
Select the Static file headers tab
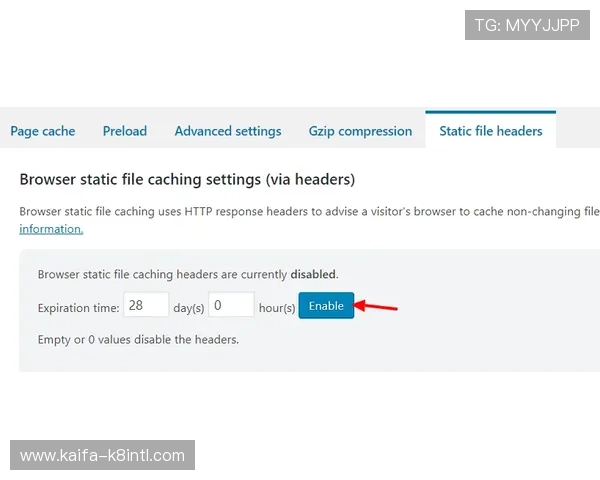click(490, 131)
